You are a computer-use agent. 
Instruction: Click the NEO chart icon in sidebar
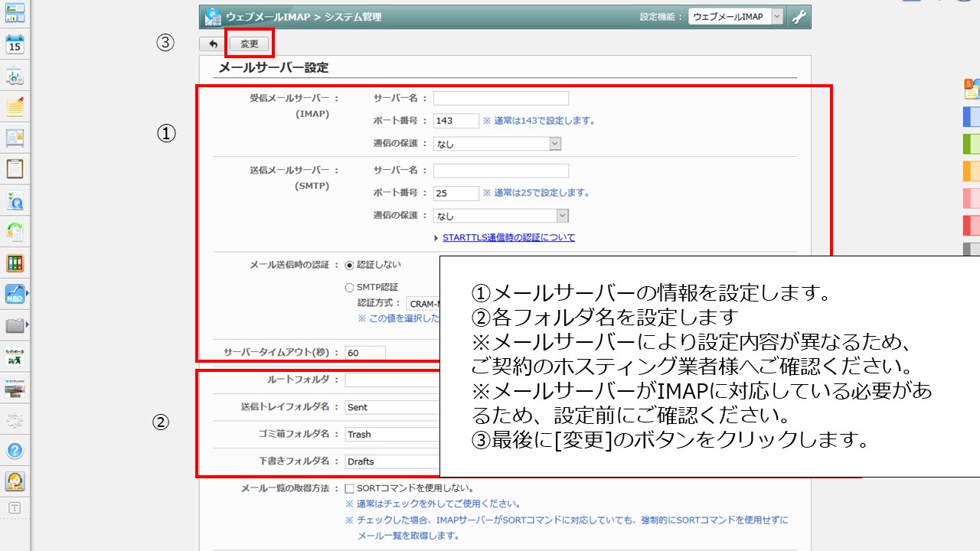[15, 294]
